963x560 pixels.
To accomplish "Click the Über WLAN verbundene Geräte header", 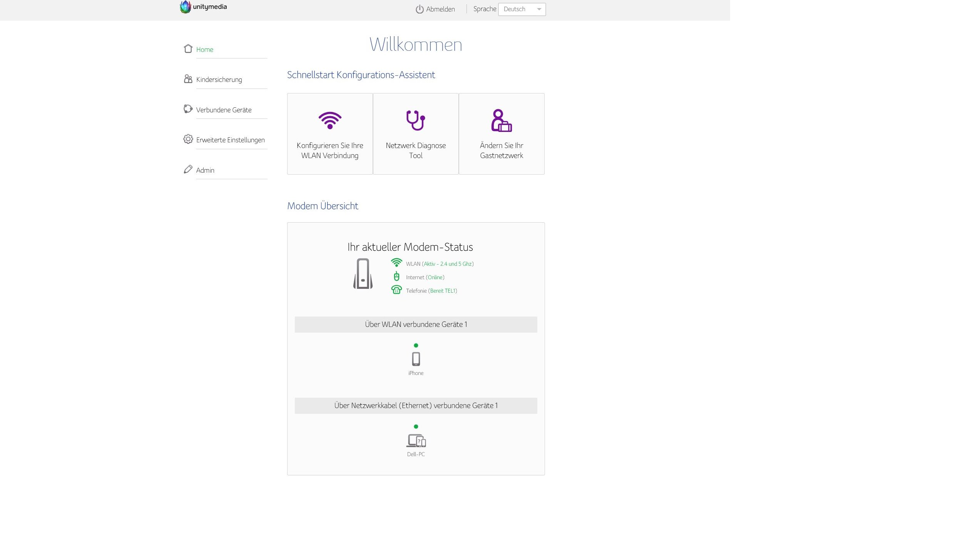I will coord(416,324).
